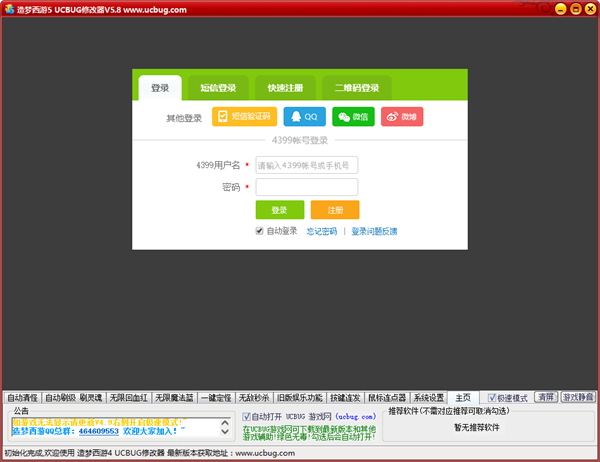Focus the 4399用户名 input field
Image resolution: width=600 pixels, height=462 pixels.
click(307, 165)
